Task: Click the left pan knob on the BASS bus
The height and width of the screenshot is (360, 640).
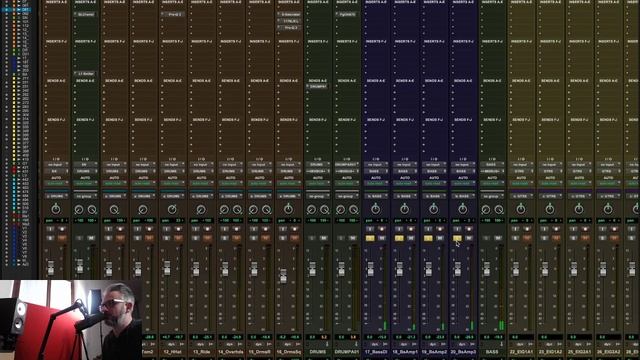Action: click(x=486, y=210)
